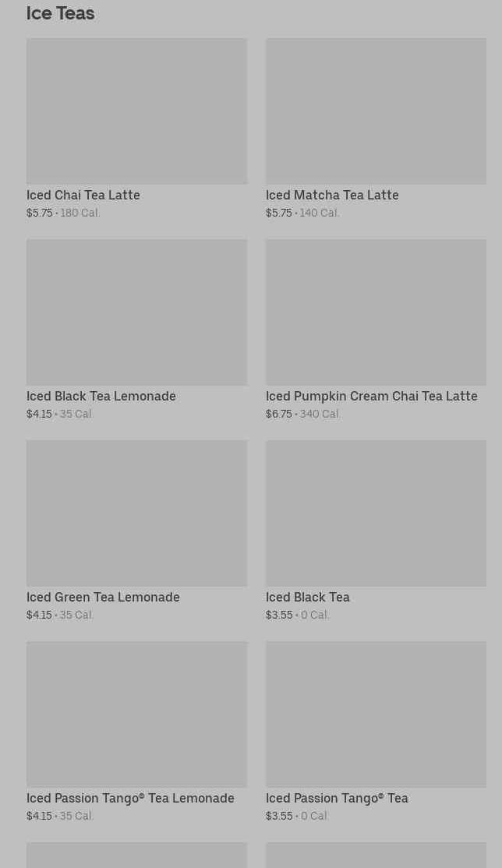This screenshot has height=868, width=502.
Task: Click the Iced Matcha Tea Latte title
Action: pos(332,195)
